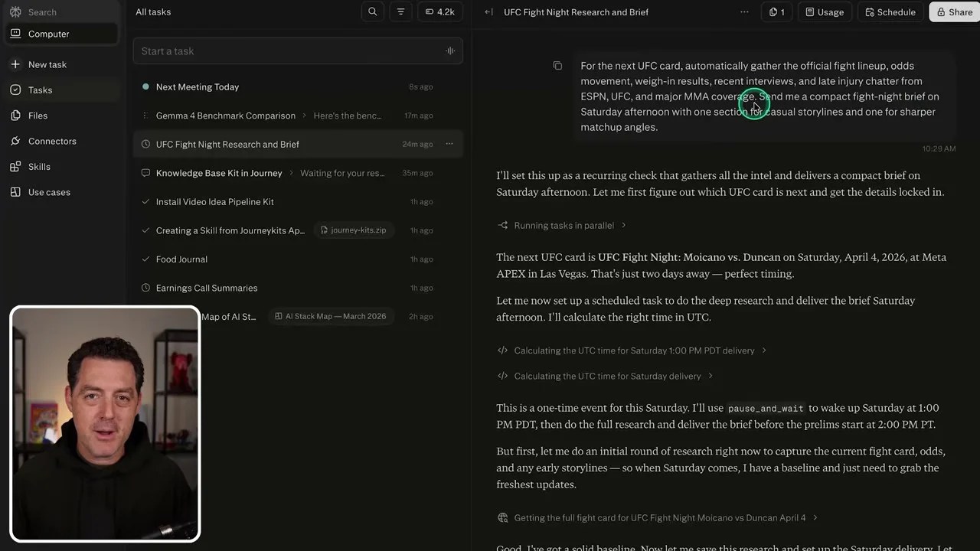Focus the Start a task input field
The width and height of the screenshot is (980, 551).
(x=297, y=51)
